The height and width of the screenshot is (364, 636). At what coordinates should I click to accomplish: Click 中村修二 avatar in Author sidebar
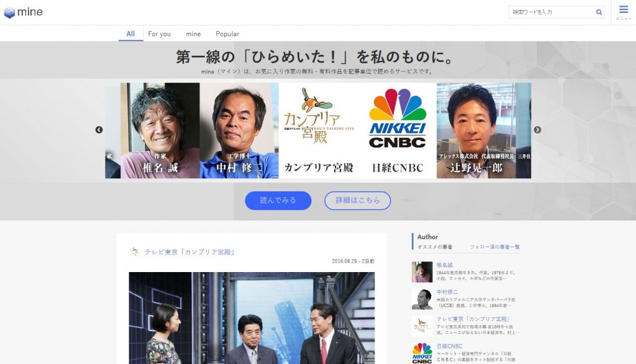click(x=422, y=299)
